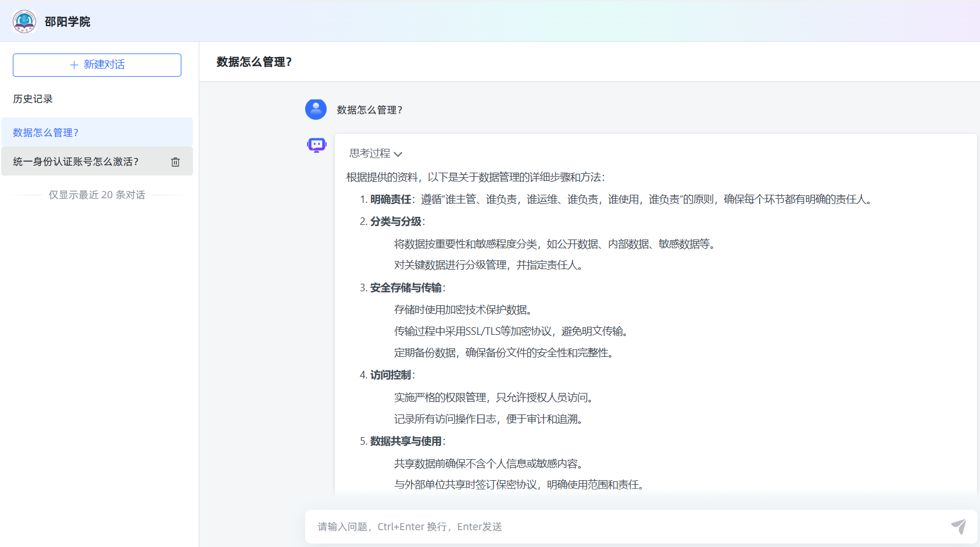Click the 仅显示最近 20 条对话 notice

point(97,195)
